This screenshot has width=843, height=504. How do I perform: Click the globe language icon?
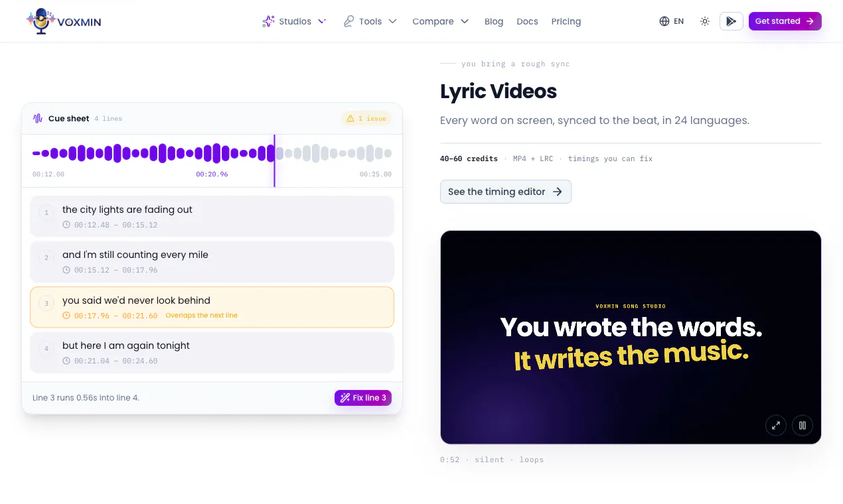(x=664, y=21)
